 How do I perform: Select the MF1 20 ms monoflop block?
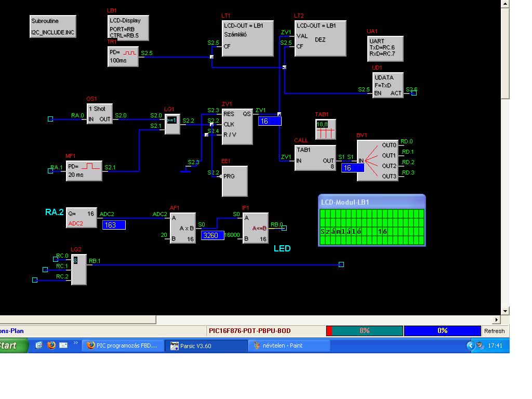84,170
